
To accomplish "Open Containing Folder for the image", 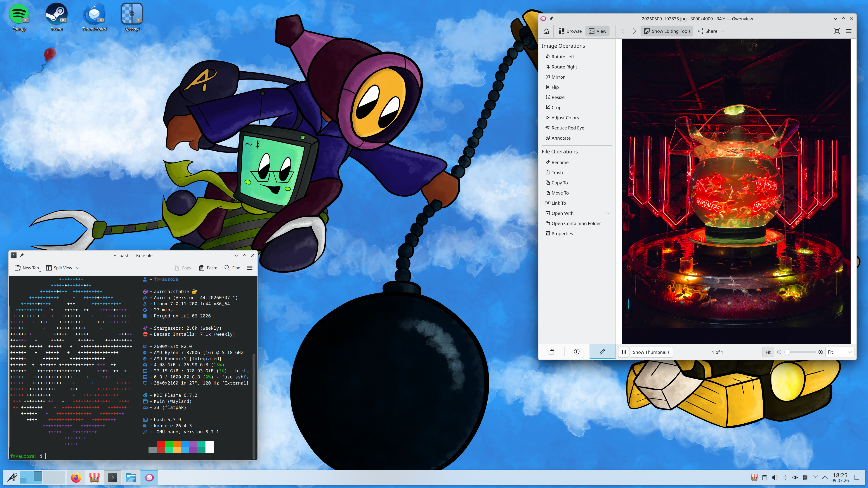I will pyautogui.click(x=573, y=223).
